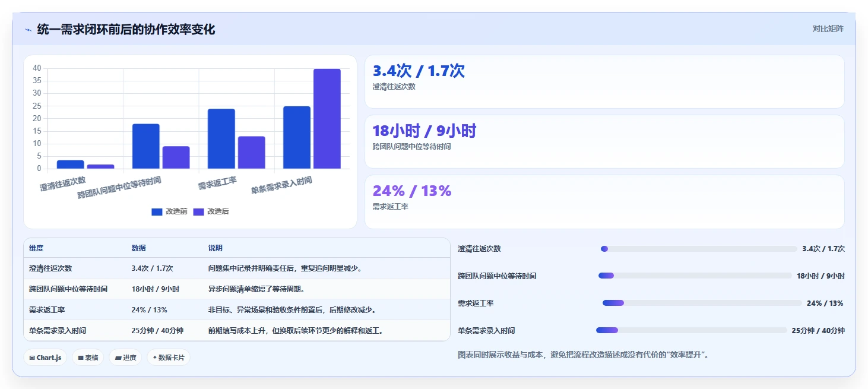
Task: Click the 改造前 bar for 跨团队问题中位等待时间
Action: tap(146, 146)
